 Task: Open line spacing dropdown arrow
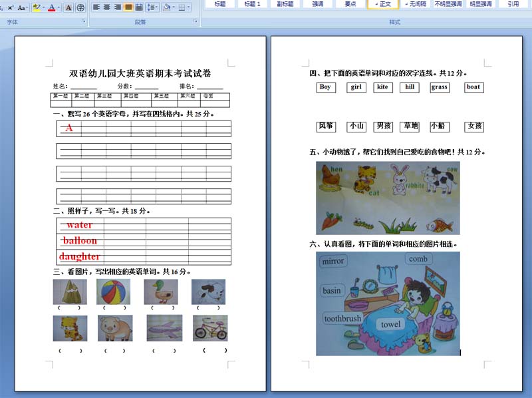(x=156, y=7)
